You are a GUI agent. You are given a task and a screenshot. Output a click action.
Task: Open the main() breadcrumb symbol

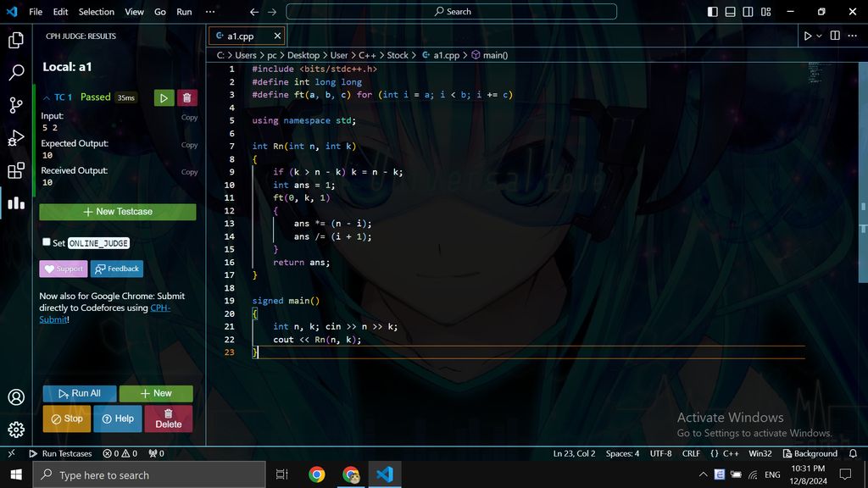(489, 55)
